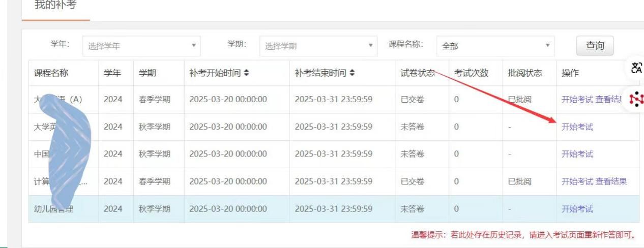The image size is (644, 248).
Task: Click the 课程名称 column header
Action: 51,73
